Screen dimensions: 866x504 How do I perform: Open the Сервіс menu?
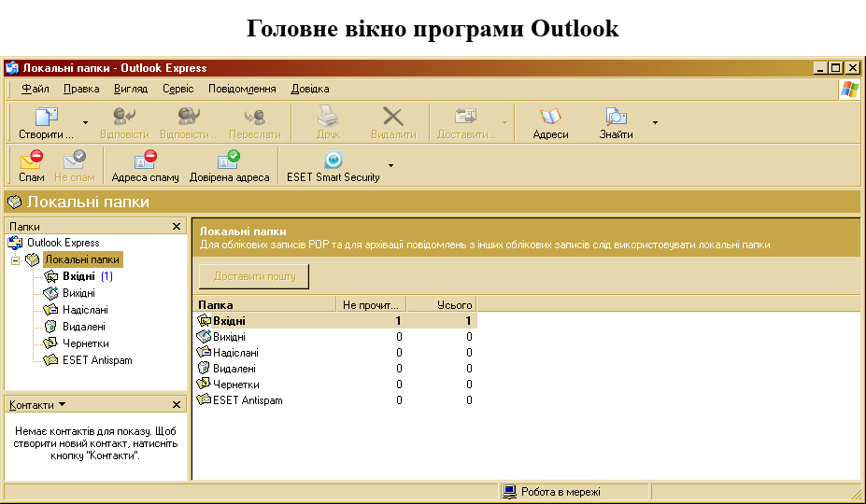click(177, 89)
